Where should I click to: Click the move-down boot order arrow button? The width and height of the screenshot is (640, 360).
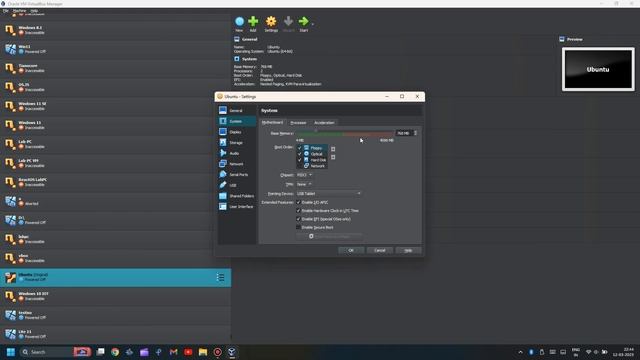pyautogui.click(x=333, y=157)
